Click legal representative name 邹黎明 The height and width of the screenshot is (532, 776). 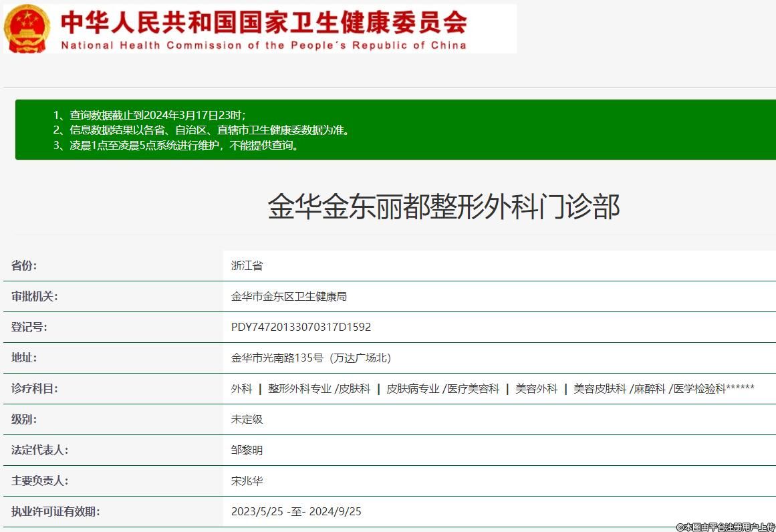point(247,450)
